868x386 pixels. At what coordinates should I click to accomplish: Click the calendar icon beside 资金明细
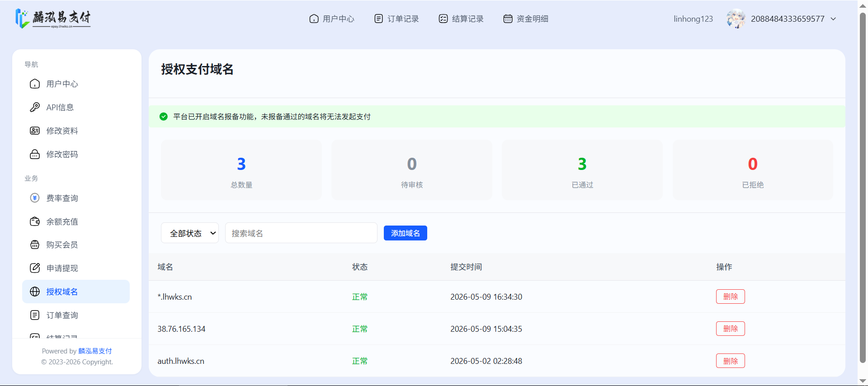point(508,19)
